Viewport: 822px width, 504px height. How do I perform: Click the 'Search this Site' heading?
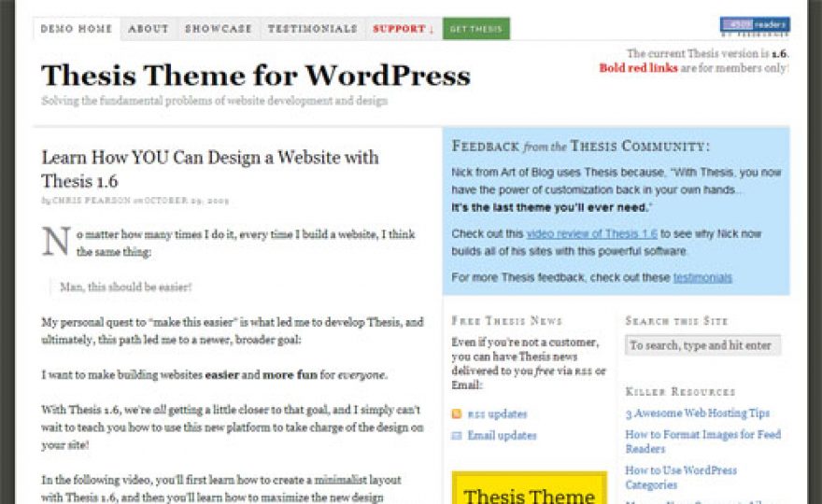[676, 321]
